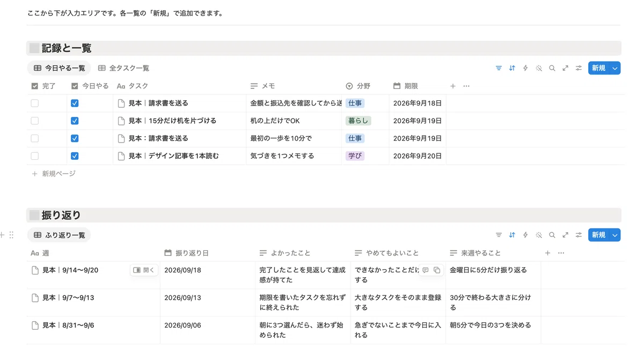Image resolution: width=644 pixels, height=349 pixels.
Task: Open filter icon in 記録と一覧 toolbar
Action: 499,68
